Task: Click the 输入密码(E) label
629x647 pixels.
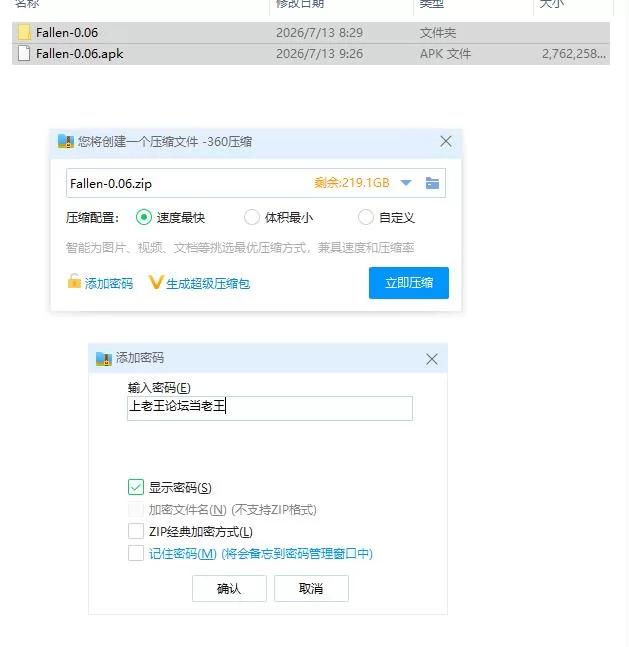Action: [x=159, y=387]
